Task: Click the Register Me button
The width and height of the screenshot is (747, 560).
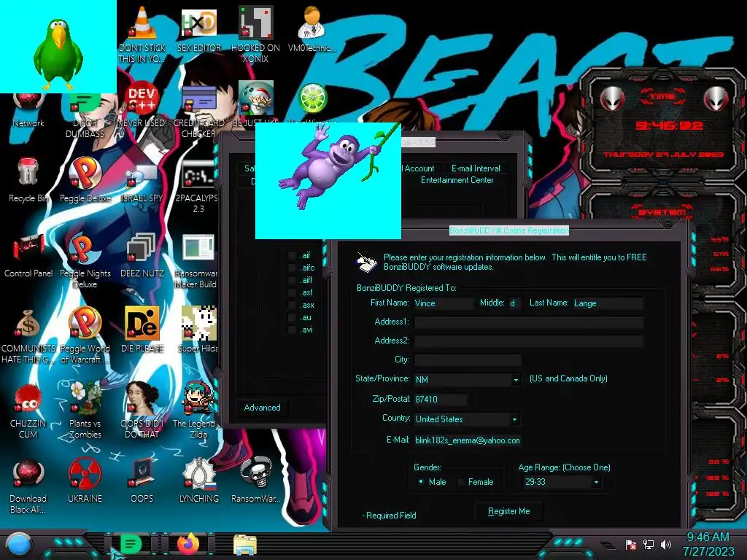Action: click(x=508, y=511)
